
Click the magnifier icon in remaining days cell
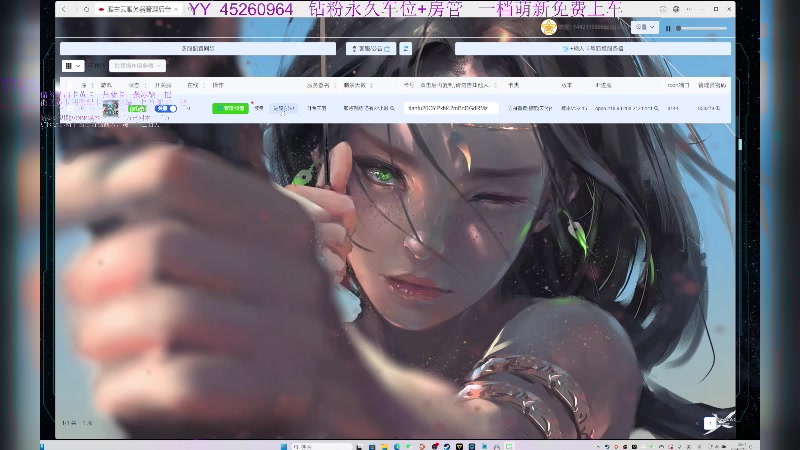coord(392,108)
